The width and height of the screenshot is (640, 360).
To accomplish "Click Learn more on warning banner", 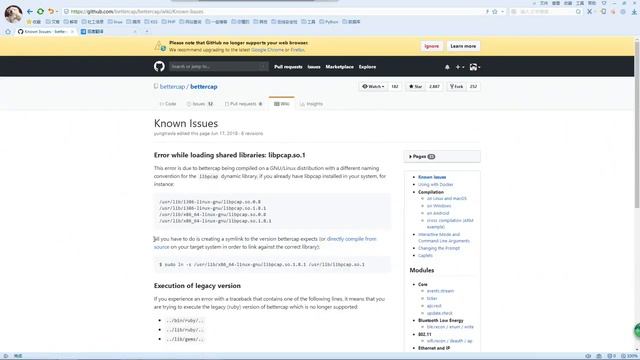I will tap(463, 46).
